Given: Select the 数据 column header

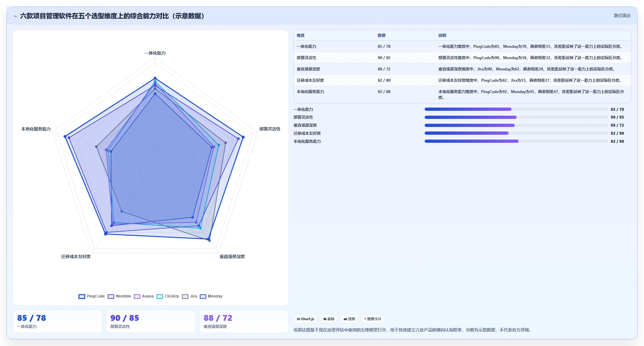Looking at the screenshot, I should tap(381, 36).
